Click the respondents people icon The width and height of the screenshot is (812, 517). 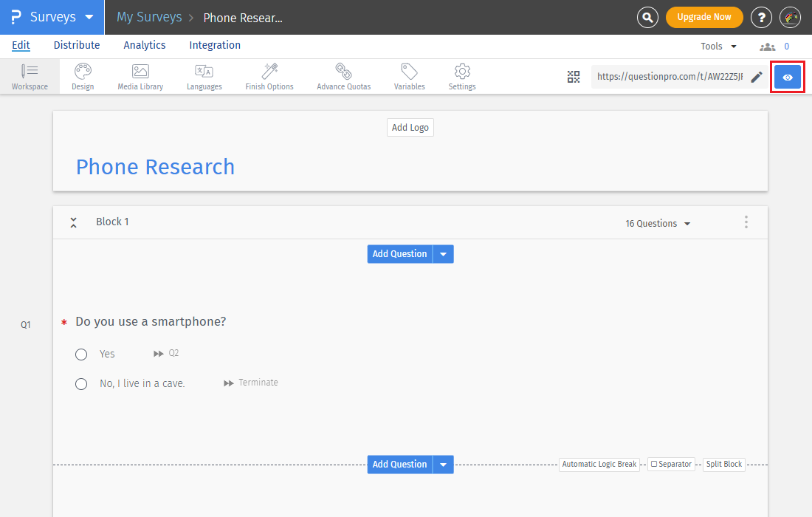pyautogui.click(x=768, y=47)
